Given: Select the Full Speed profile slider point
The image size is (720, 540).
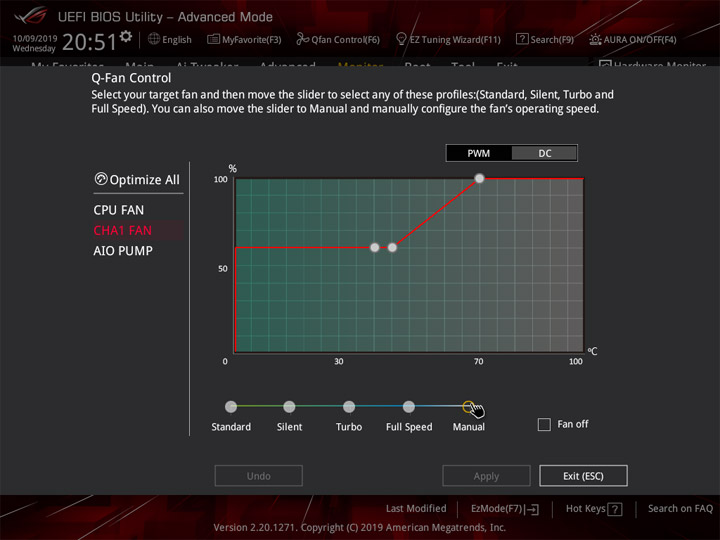Looking at the screenshot, I should (409, 406).
